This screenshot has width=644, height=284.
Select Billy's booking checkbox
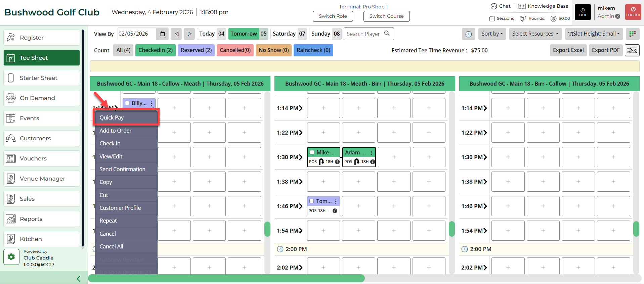tap(127, 103)
